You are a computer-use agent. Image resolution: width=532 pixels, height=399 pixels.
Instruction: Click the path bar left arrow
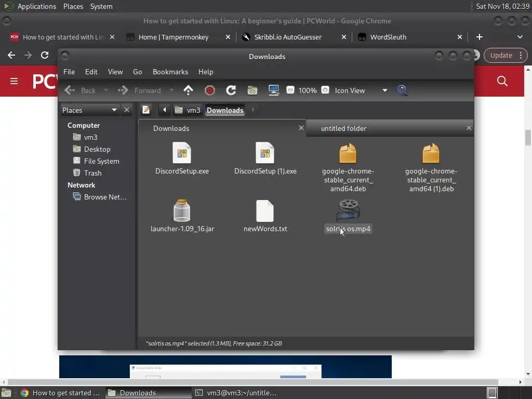click(165, 110)
